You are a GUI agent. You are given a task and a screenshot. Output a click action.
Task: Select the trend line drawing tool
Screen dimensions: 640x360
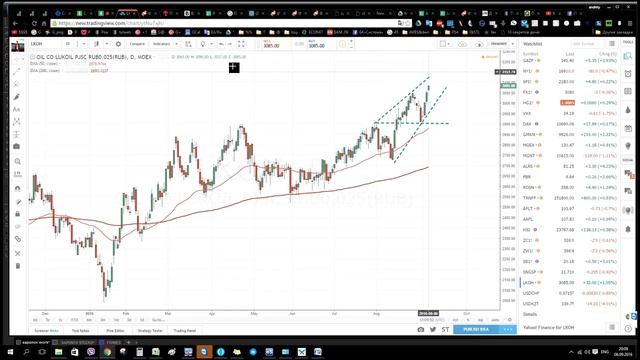click(17, 72)
